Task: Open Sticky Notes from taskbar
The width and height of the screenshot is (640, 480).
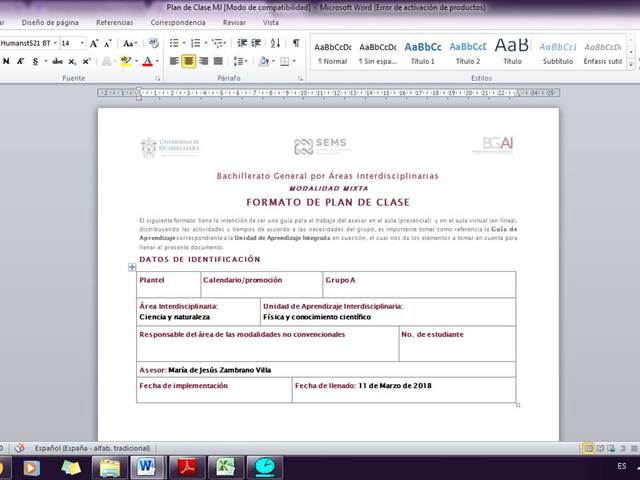Action: click(71, 468)
